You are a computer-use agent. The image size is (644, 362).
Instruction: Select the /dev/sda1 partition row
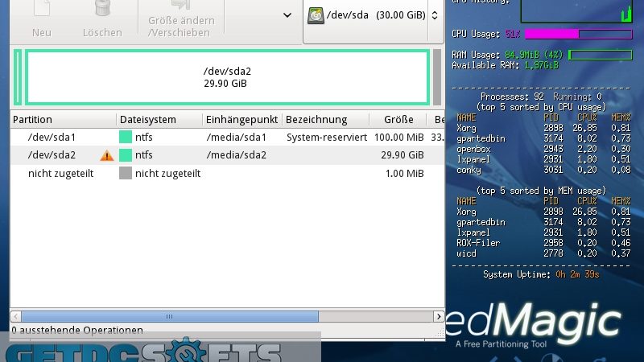point(228,137)
